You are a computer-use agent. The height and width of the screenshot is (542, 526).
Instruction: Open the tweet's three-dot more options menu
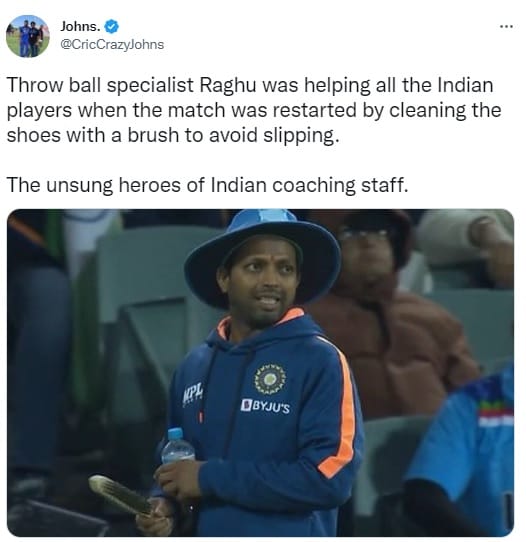point(506,26)
